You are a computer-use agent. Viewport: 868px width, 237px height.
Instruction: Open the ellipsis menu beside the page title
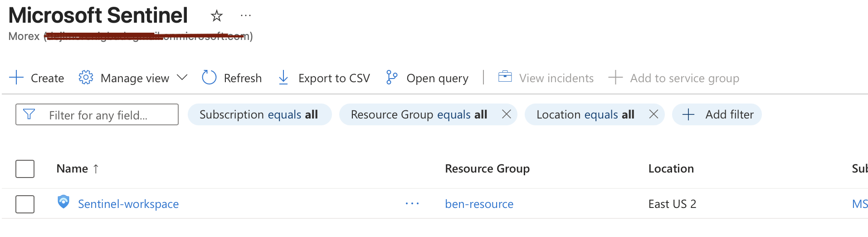[246, 16]
